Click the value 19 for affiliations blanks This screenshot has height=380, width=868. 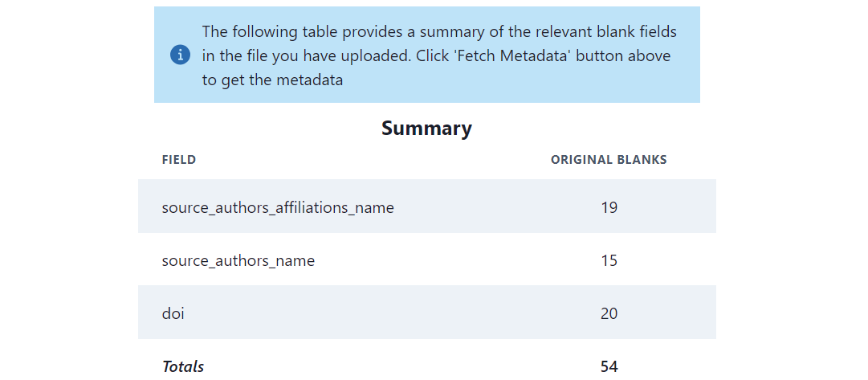tap(609, 207)
